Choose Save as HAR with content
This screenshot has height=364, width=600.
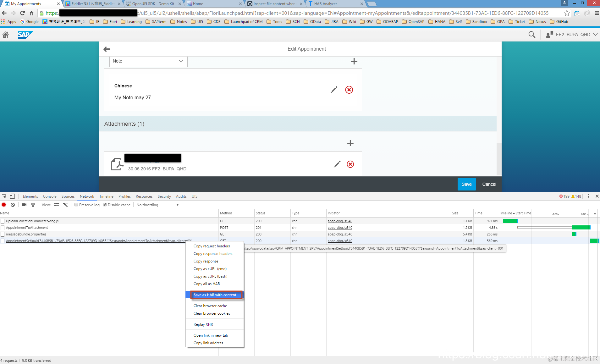pyautogui.click(x=215, y=295)
